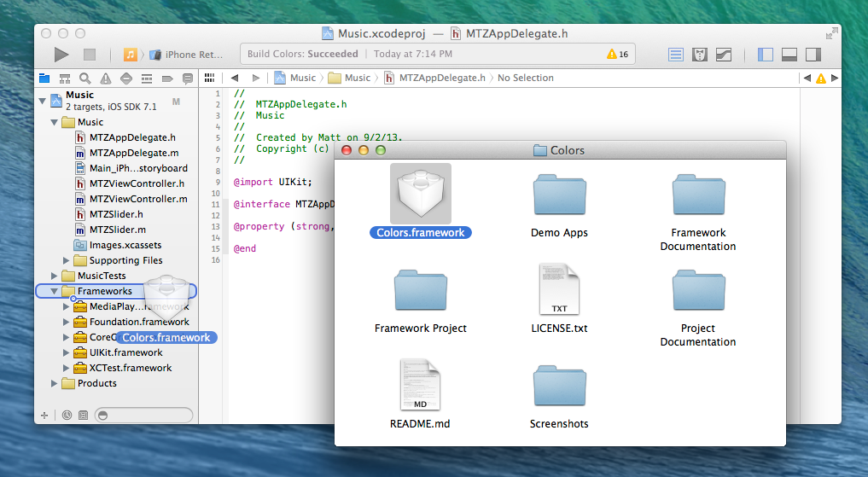Image resolution: width=868 pixels, height=477 pixels.
Task: Enter full screen in Xcode window
Action: click(831, 34)
